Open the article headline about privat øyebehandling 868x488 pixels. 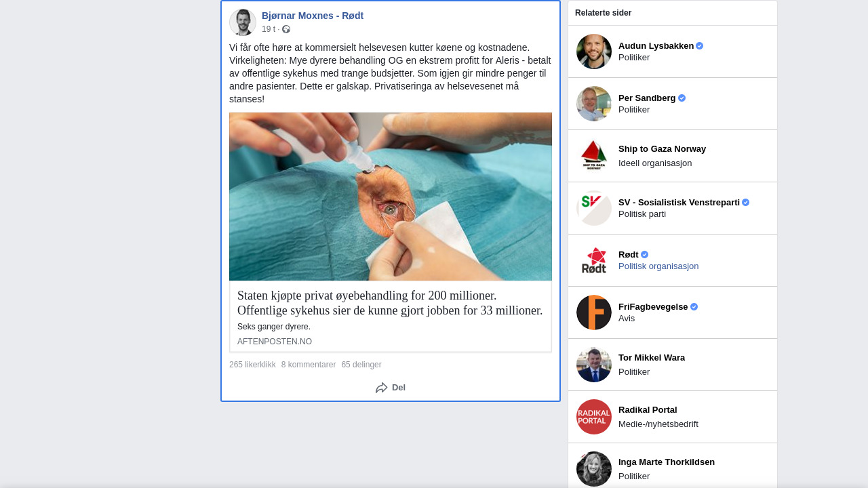tap(390, 303)
